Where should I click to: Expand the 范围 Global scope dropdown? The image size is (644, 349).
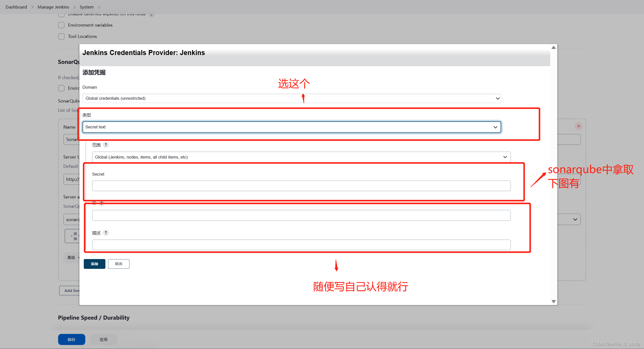(x=301, y=157)
